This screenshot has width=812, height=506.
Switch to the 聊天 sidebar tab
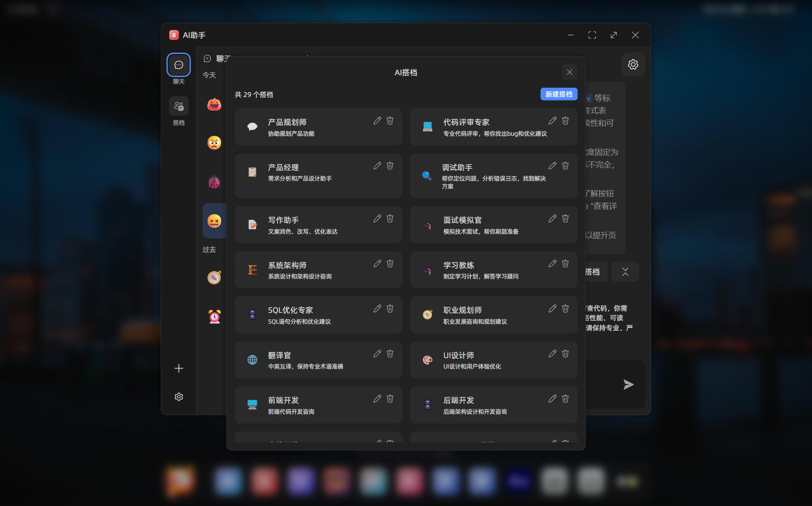pyautogui.click(x=178, y=65)
